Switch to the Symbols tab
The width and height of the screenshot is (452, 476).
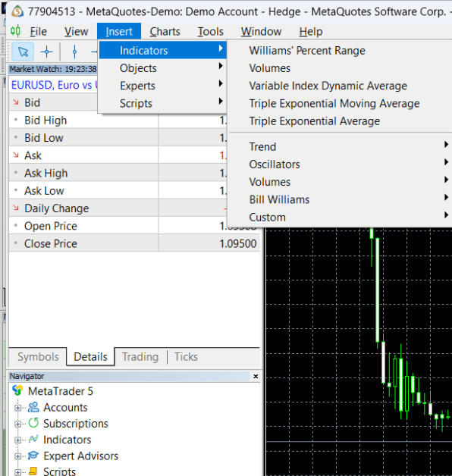[38, 357]
